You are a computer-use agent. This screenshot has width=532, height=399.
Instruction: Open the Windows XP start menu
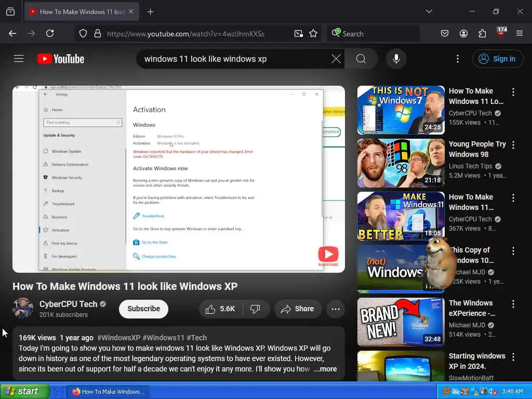coord(25,391)
